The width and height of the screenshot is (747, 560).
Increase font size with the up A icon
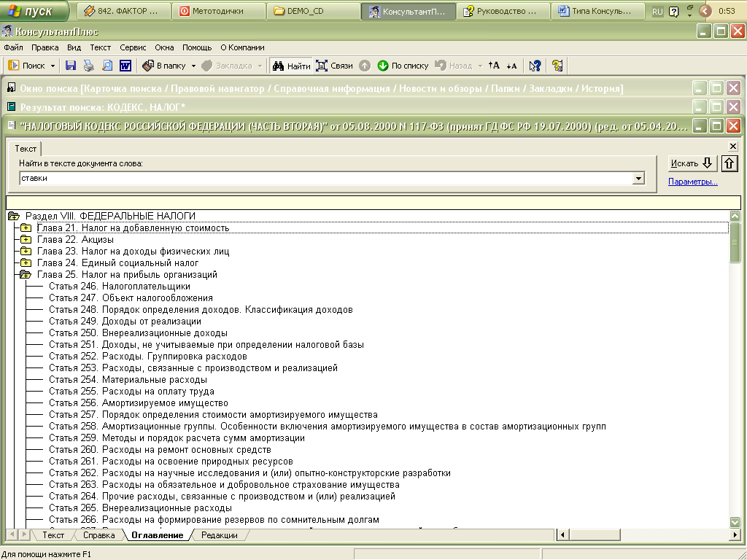pos(494,66)
